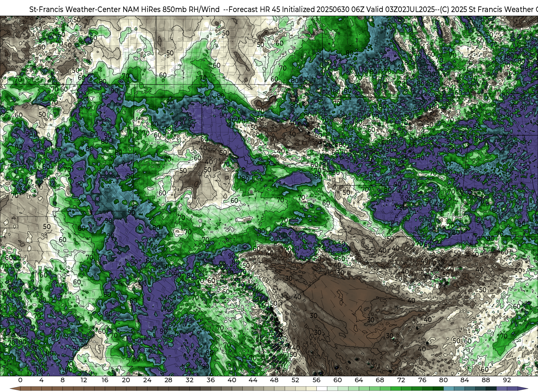This screenshot has width=538, height=392.
Task: Pick the purple swatch below label 92
Action: click(512, 389)
